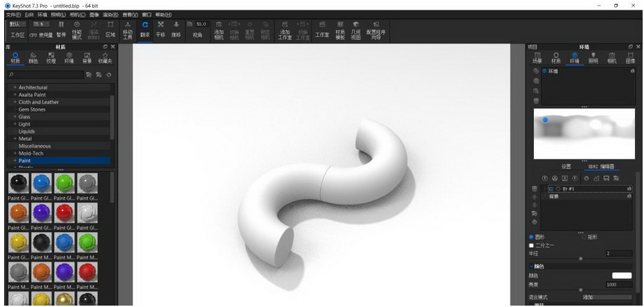Open the 背景 backplates library tab

87,58
